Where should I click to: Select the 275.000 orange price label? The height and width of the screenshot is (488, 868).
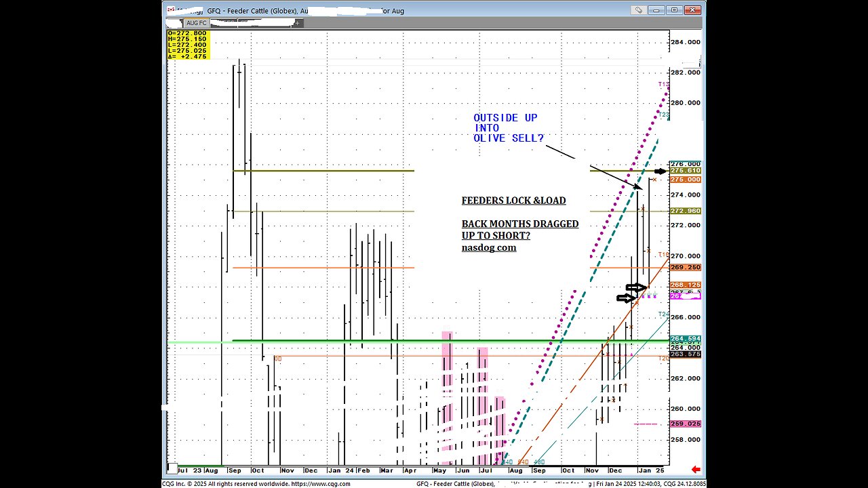click(685, 180)
